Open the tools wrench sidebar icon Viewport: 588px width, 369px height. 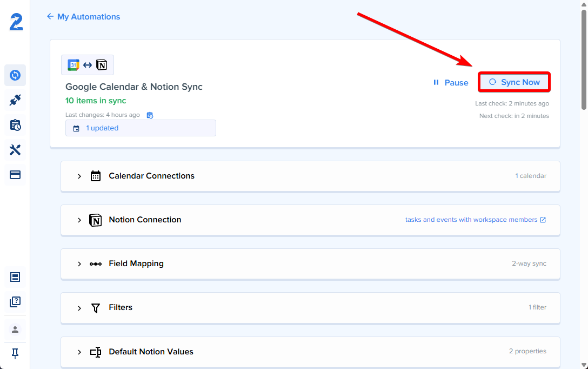point(15,150)
